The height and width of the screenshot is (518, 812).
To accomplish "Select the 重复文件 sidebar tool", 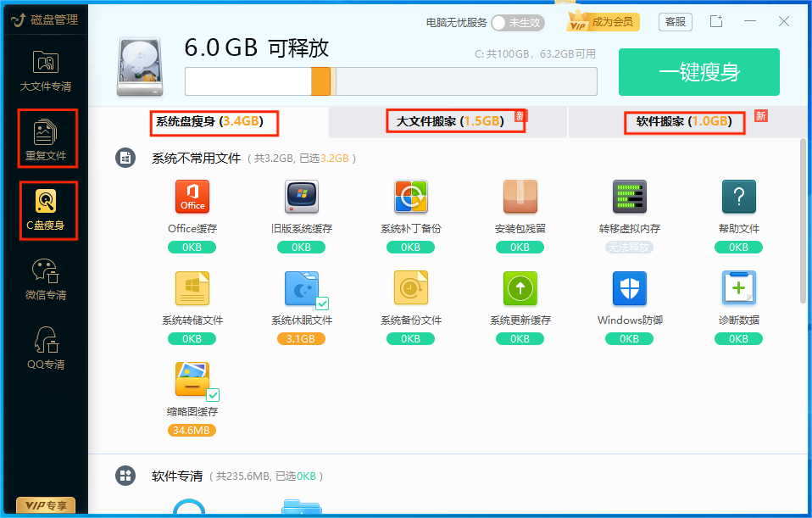I will [x=47, y=138].
